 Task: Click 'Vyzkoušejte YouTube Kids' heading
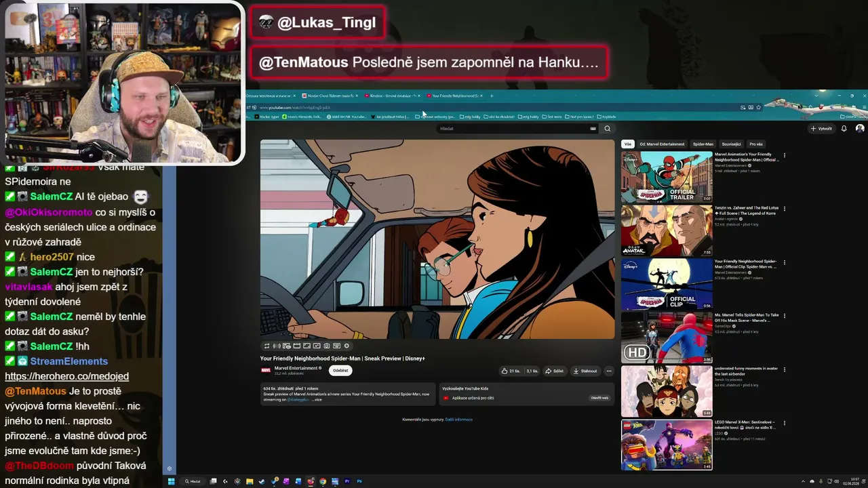[465, 388]
